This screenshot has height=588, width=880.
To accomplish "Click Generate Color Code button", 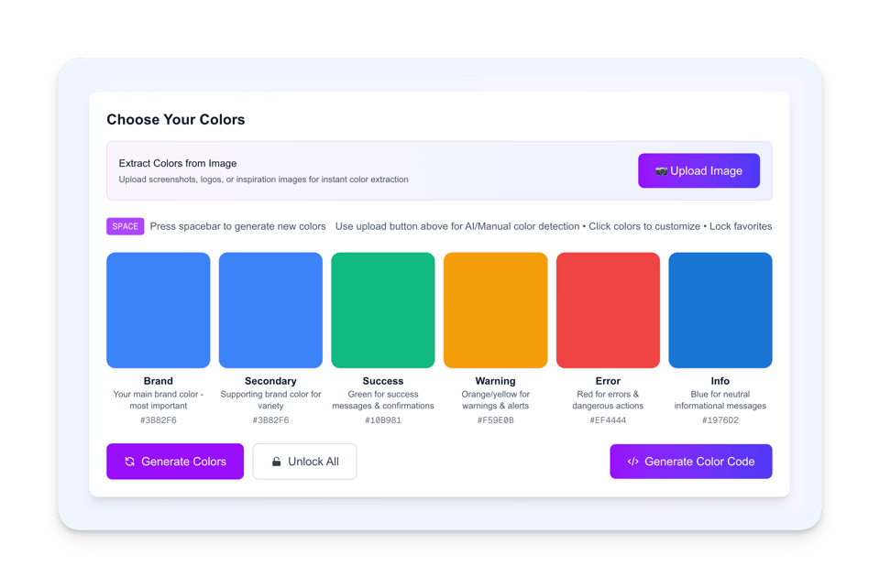I will [x=690, y=462].
